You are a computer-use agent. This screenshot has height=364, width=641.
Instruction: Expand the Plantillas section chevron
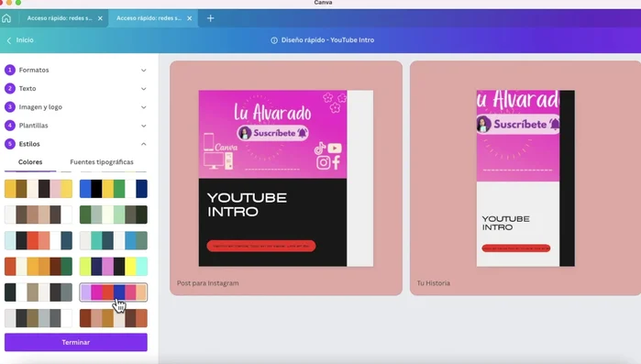(x=143, y=126)
